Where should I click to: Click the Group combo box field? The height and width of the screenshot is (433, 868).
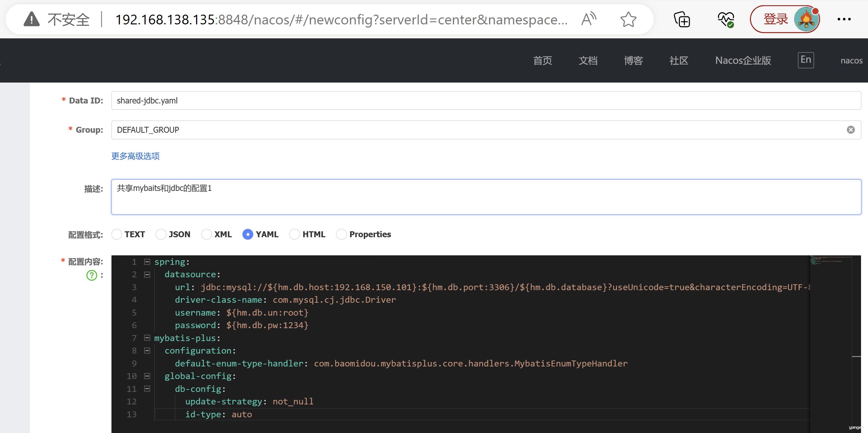pyautogui.click(x=486, y=130)
